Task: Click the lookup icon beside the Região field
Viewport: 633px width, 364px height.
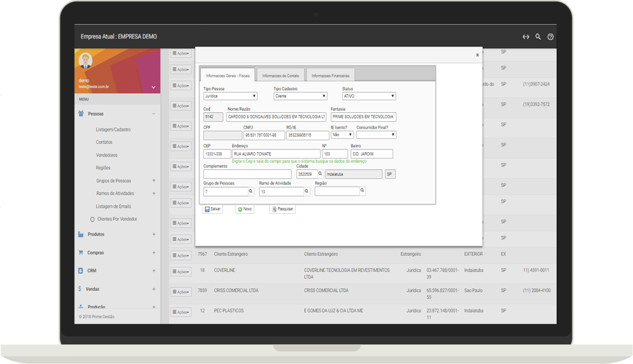Action: point(363,191)
